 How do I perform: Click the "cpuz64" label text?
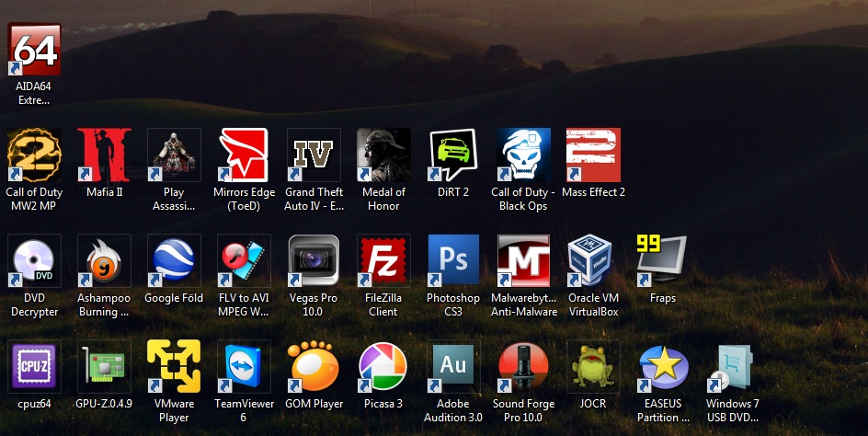pos(34,404)
